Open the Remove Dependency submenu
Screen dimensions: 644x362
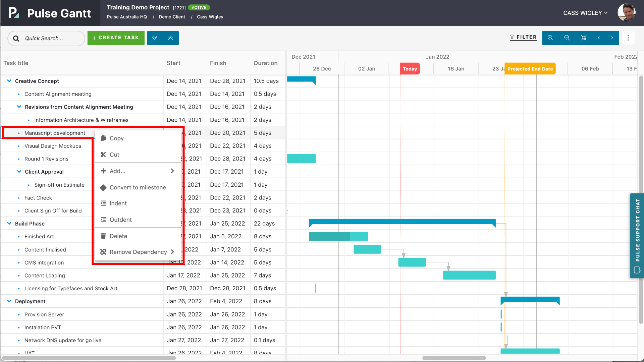[x=138, y=252]
